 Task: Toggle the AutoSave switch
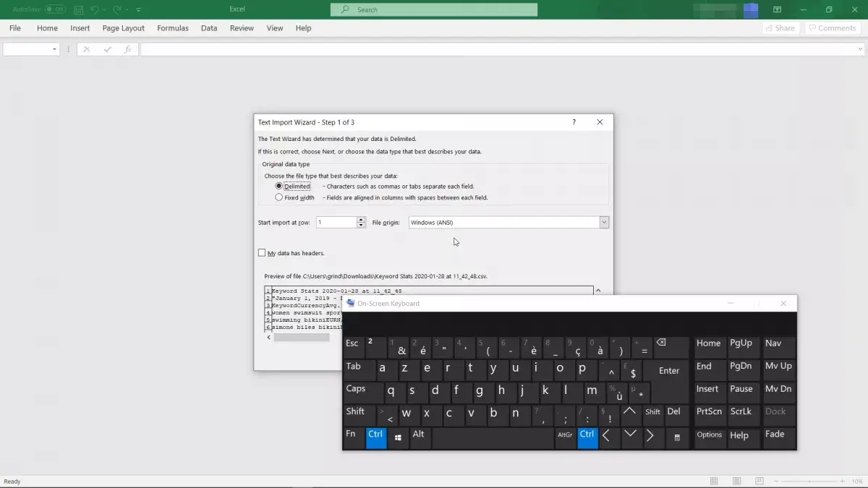[55, 9]
